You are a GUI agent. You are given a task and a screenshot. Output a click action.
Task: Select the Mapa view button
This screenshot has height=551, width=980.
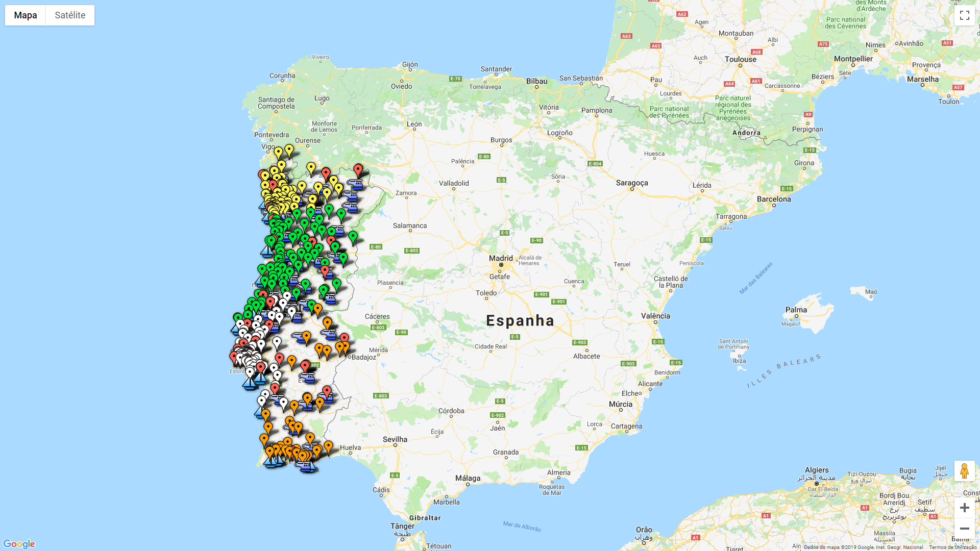coord(26,15)
